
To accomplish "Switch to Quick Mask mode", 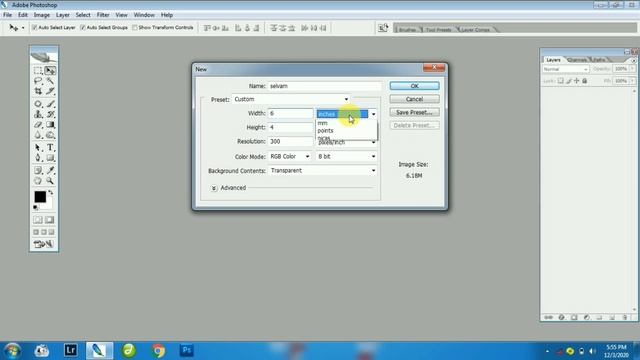I will (50, 220).
